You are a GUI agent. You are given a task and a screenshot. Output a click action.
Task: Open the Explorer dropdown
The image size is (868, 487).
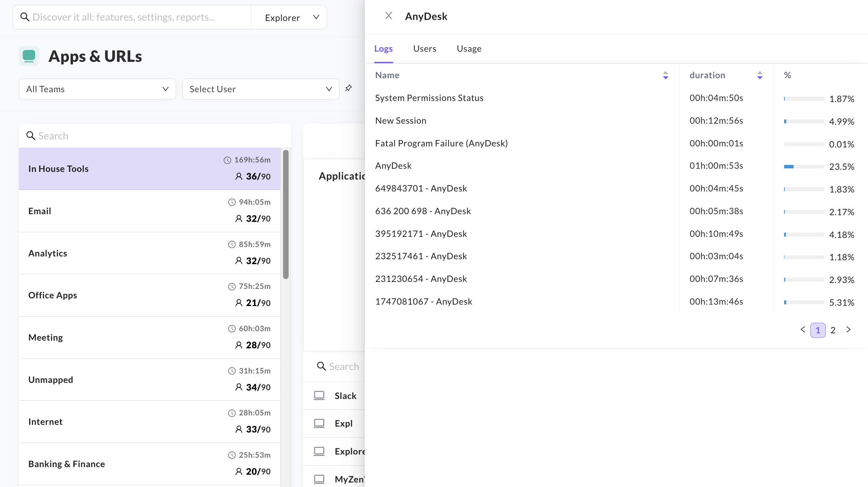click(289, 17)
